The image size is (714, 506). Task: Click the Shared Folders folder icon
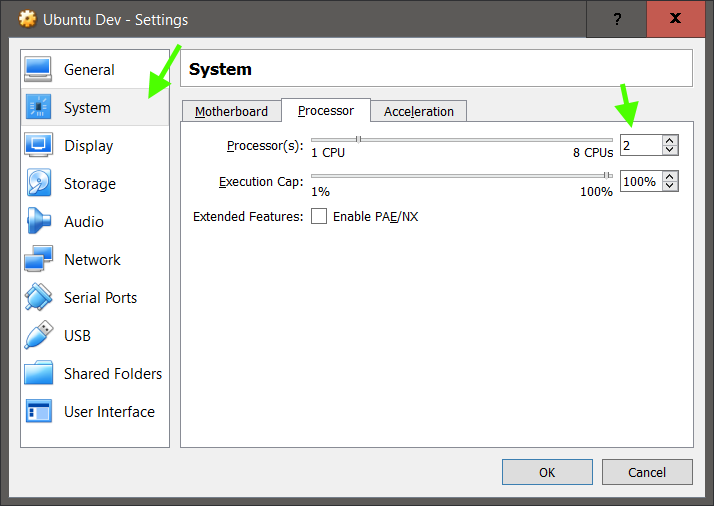pyautogui.click(x=38, y=373)
